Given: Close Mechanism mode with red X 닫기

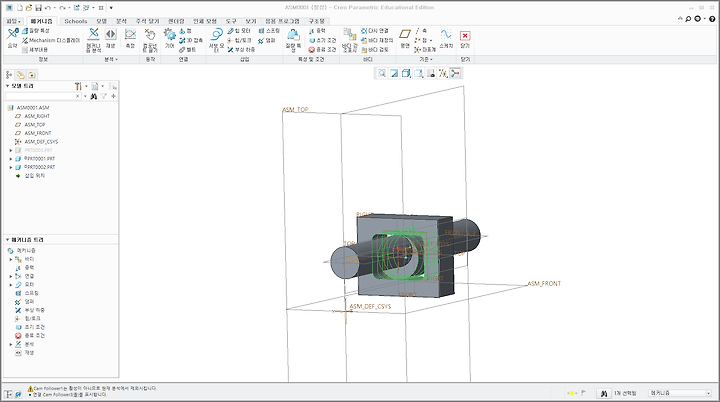Looking at the screenshot, I should [x=465, y=39].
